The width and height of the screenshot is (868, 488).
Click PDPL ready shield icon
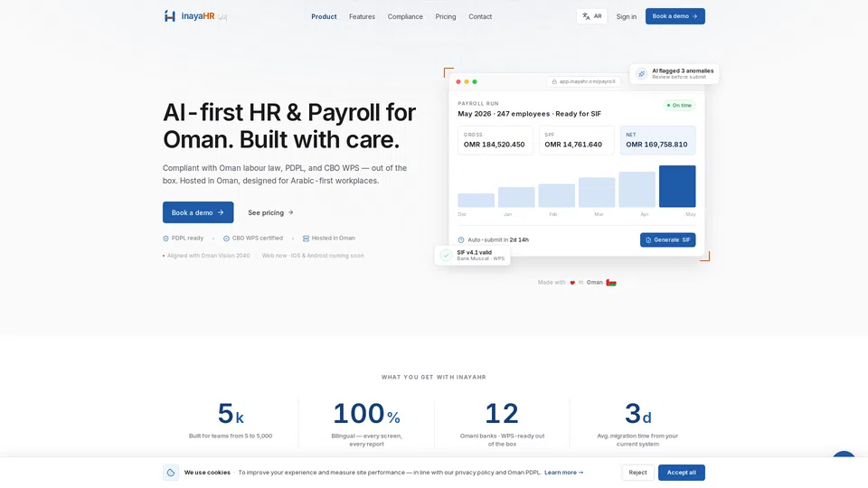coord(165,239)
